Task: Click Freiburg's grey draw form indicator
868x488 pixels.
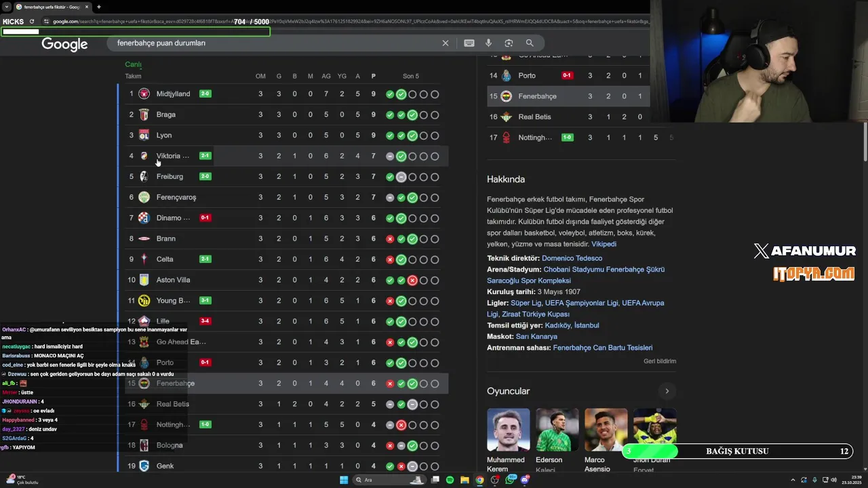Action: coord(401,177)
